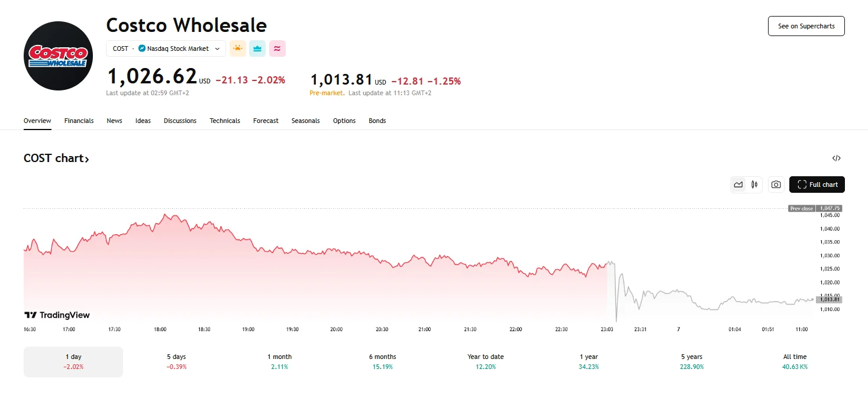This screenshot has width=868, height=398.
Task: Click the Prev close 1,047.75 price marker
Action: (x=815, y=208)
